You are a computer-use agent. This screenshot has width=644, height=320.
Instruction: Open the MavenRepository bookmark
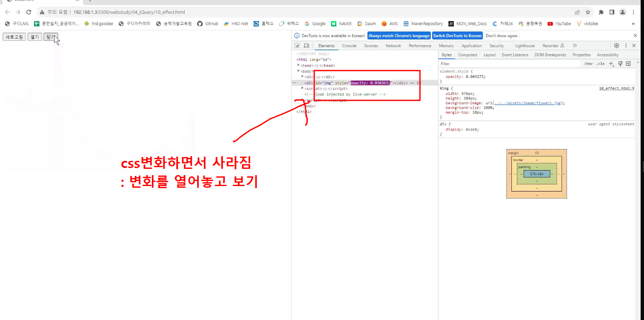click(423, 24)
